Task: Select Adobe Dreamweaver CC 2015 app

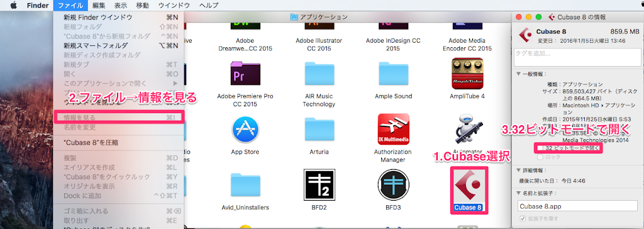Action: [x=245, y=26]
